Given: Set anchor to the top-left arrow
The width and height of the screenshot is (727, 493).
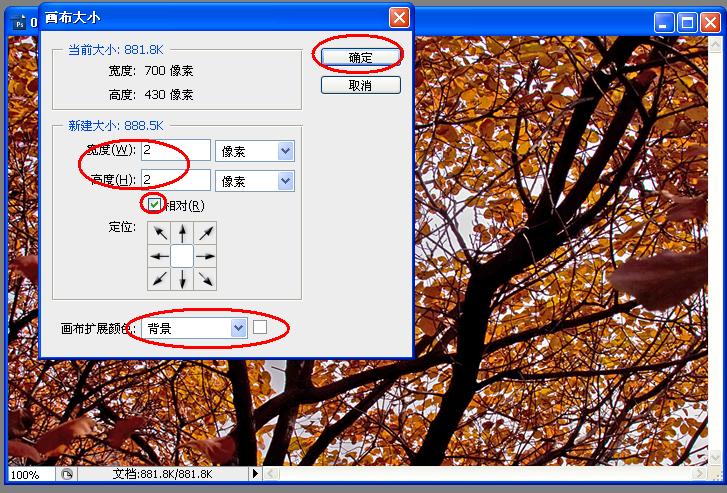Looking at the screenshot, I should coord(159,233).
